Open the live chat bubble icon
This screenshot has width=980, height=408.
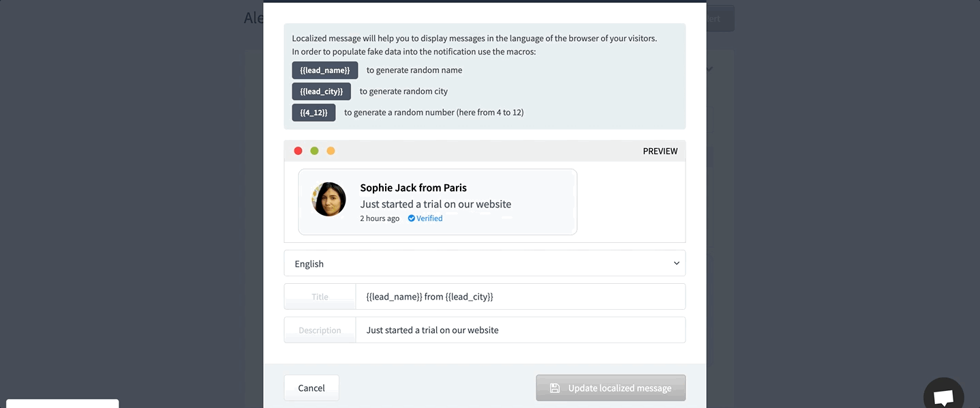(x=943, y=396)
